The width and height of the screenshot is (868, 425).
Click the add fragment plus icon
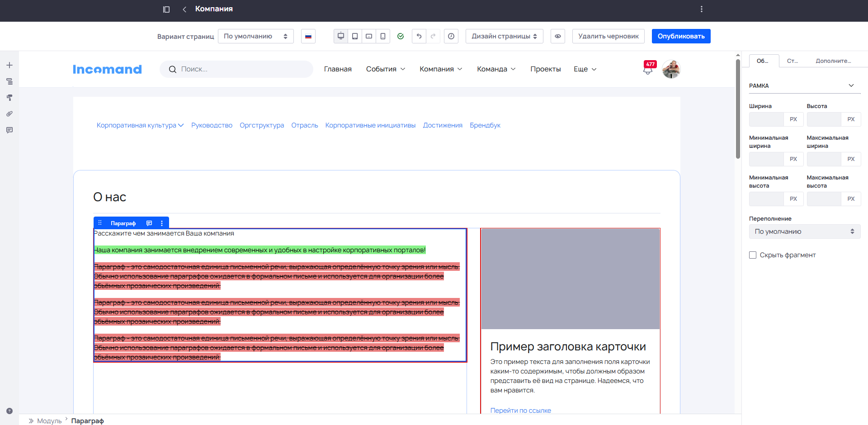tap(9, 65)
